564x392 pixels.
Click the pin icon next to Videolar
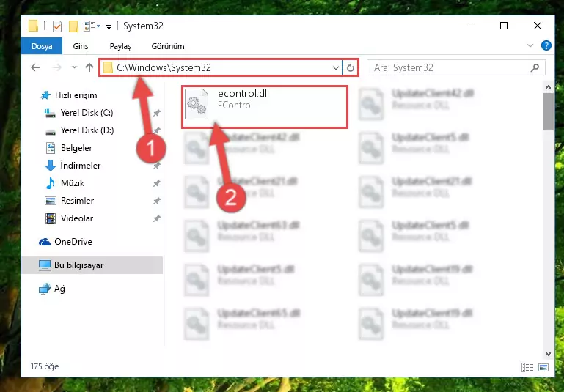point(156,218)
